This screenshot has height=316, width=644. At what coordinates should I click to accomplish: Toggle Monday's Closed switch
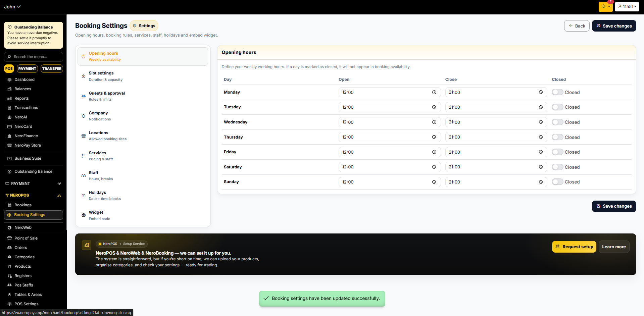pyautogui.click(x=557, y=92)
